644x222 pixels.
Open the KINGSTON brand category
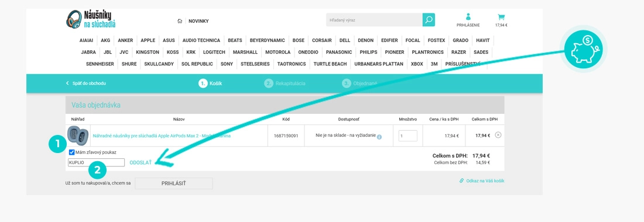click(148, 53)
